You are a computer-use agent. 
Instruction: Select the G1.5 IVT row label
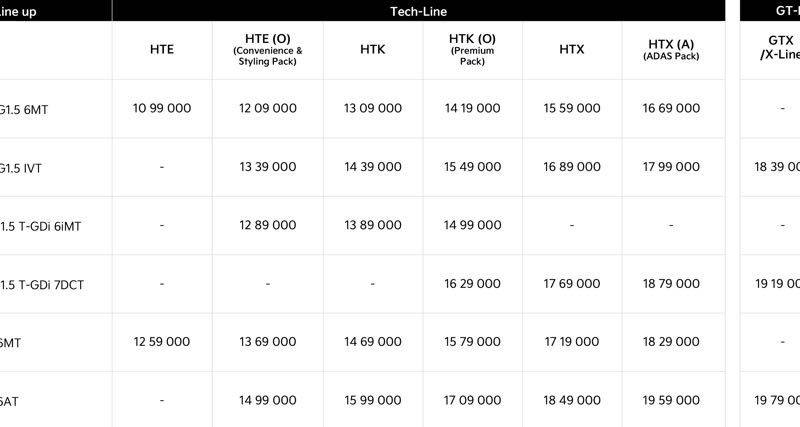[20, 167]
